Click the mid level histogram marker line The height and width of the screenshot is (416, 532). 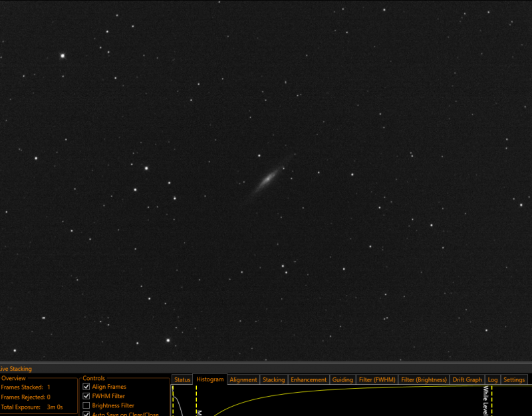point(196,401)
